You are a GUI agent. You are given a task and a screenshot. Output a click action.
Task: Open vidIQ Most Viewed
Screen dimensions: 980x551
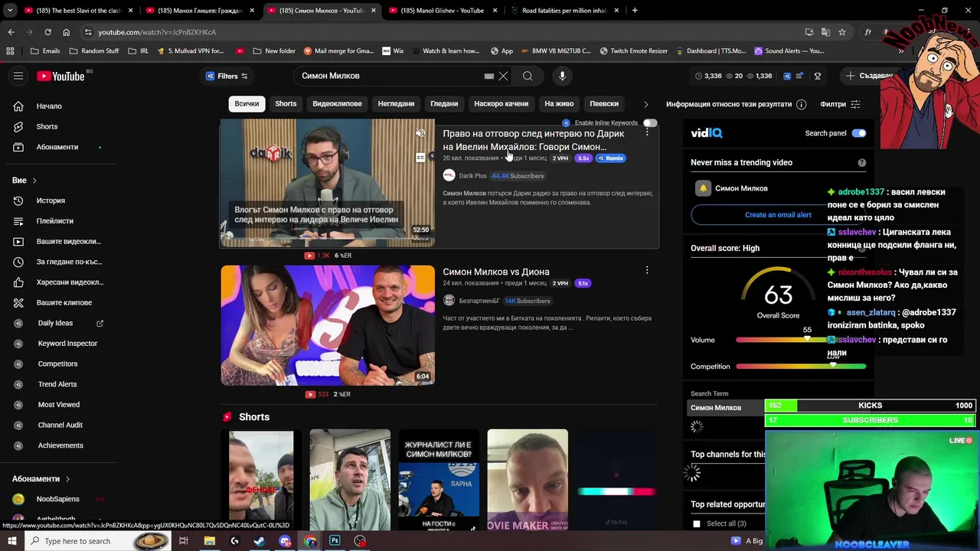[58, 405]
